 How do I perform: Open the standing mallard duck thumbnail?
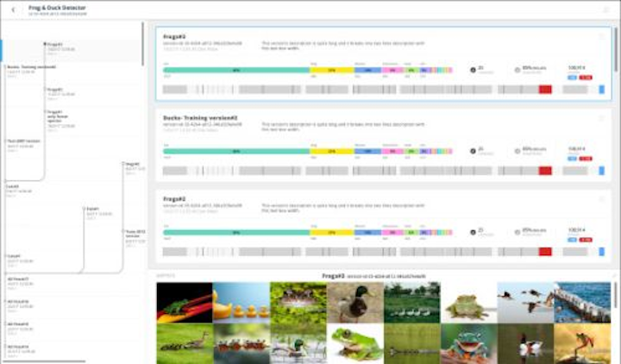pos(354,302)
